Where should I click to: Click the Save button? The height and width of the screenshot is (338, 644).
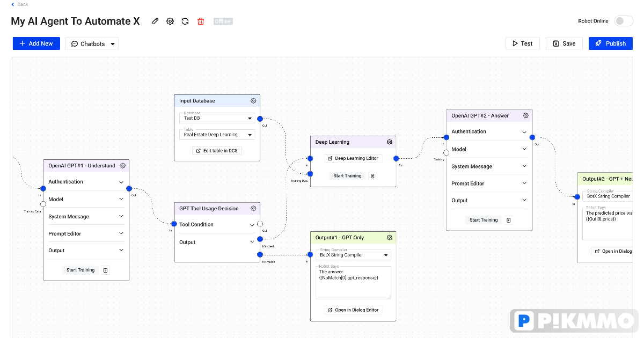pyautogui.click(x=564, y=43)
